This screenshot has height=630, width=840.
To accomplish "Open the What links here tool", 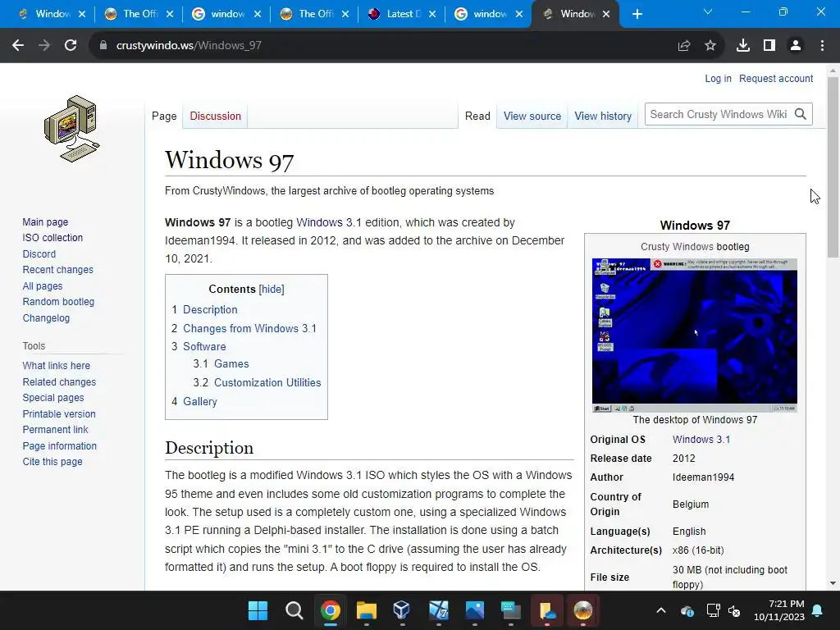I will (x=57, y=365).
